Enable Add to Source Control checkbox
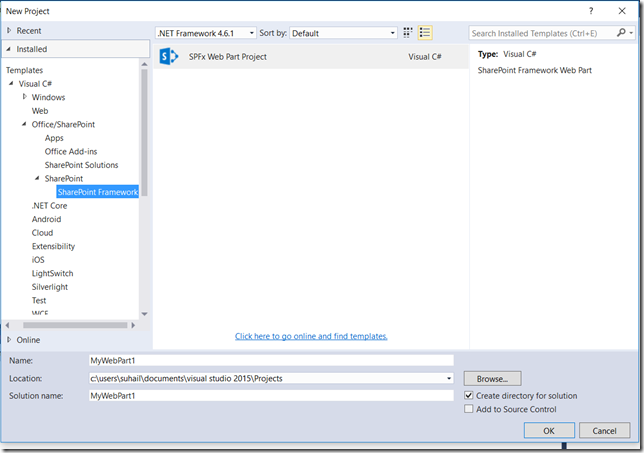 (x=468, y=409)
